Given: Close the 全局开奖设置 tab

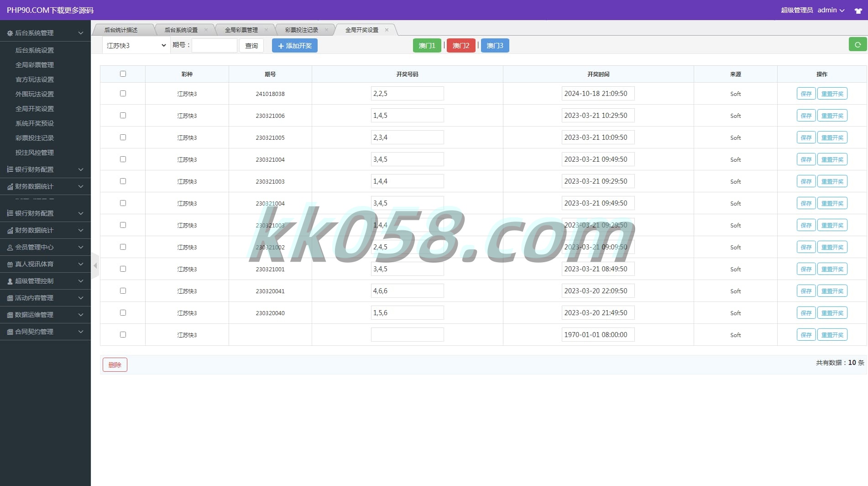Looking at the screenshot, I should [387, 30].
